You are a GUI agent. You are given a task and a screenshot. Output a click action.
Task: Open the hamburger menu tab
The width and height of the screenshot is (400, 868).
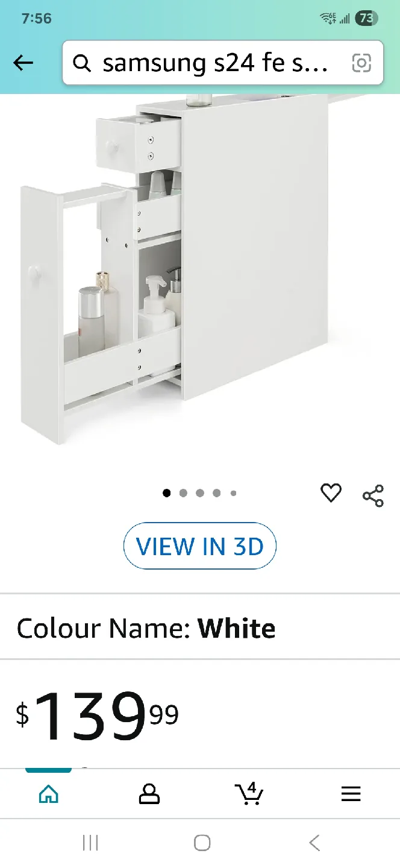351,794
